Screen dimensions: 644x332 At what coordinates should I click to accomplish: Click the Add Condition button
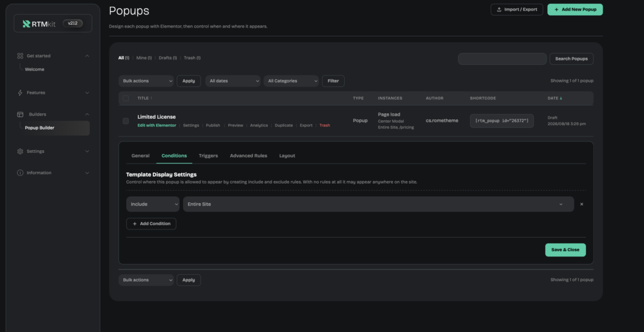pyautogui.click(x=151, y=223)
